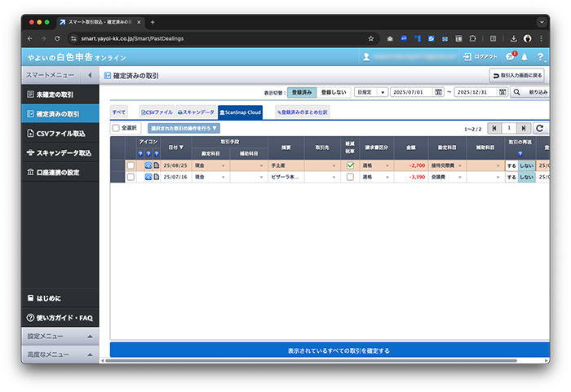
Task: Open 使い方ガイド・FAQ link
Action: tap(60, 318)
